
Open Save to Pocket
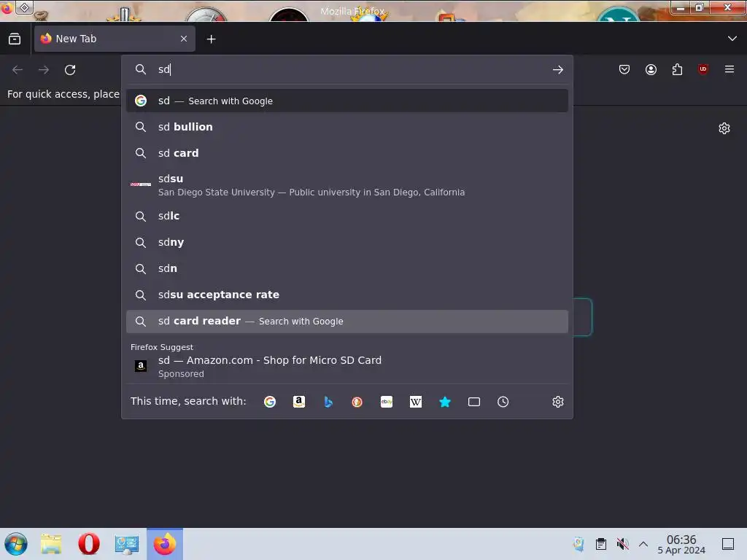(624, 69)
